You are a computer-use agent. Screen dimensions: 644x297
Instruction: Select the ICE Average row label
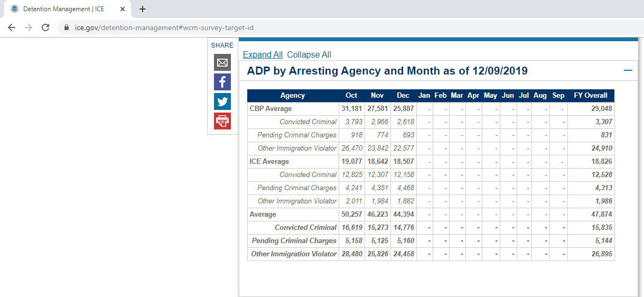tap(269, 162)
